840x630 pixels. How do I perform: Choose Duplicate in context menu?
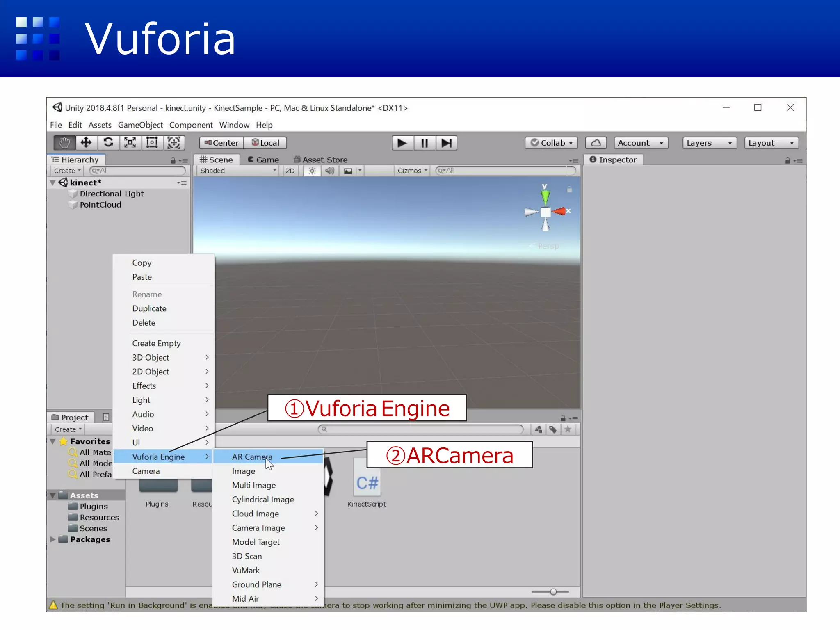coord(163,308)
